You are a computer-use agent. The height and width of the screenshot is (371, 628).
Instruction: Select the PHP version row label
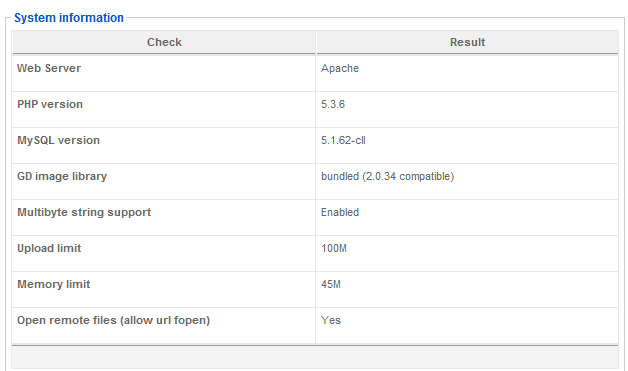pyautogui.click(x=50, y=105)
